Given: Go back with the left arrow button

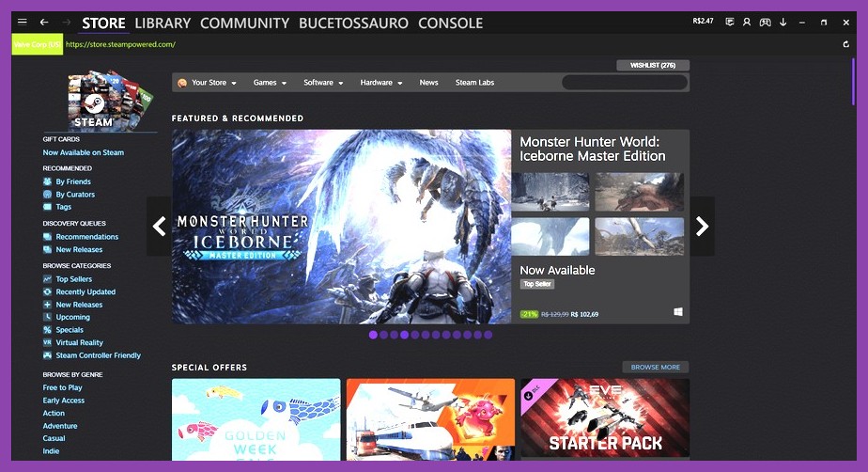Looking at the screenshot, I should (44, 23).
